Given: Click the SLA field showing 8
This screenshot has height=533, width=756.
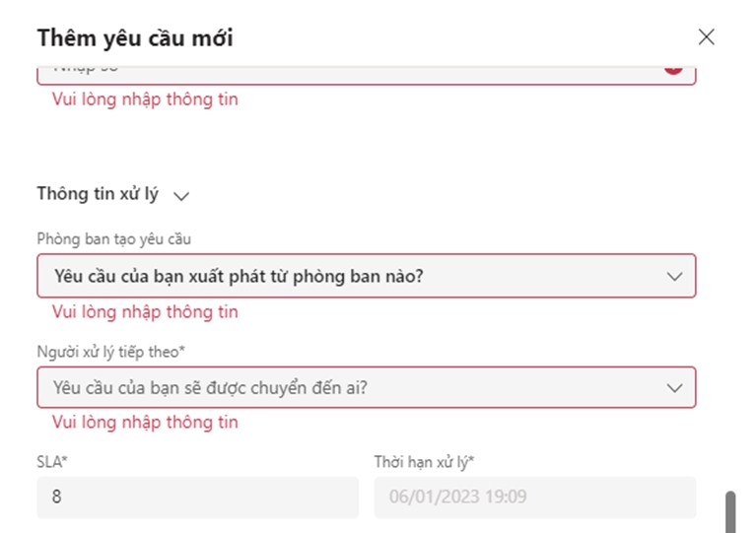Looking at the screenshot, I should tap(197, 498).
